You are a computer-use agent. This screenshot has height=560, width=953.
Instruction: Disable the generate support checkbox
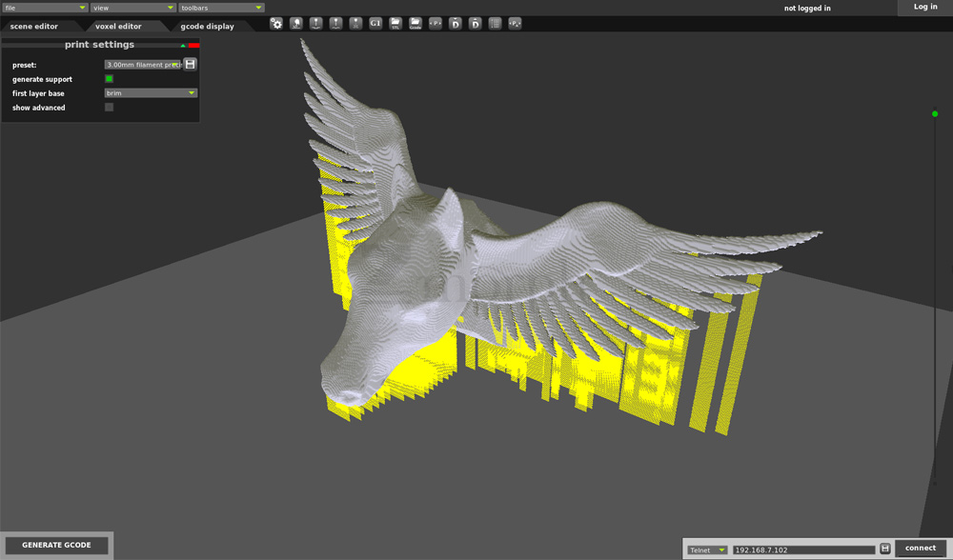point(109,79)
